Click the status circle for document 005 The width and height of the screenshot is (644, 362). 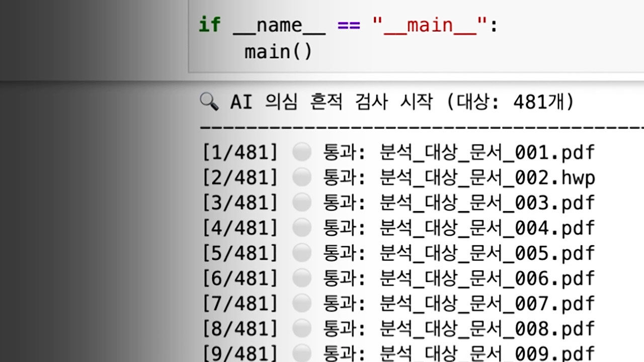tap(301, 253)
